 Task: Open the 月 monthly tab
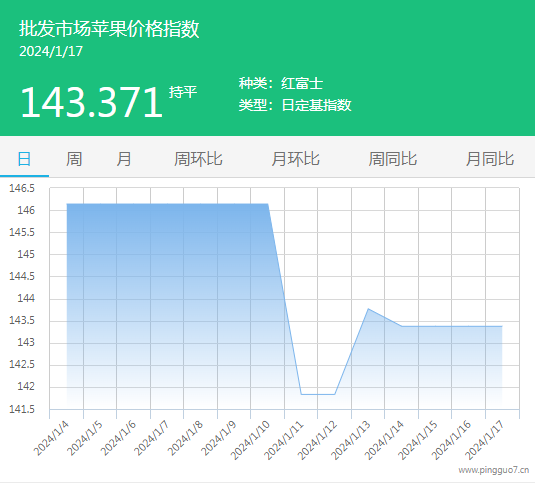click(124, 159)
